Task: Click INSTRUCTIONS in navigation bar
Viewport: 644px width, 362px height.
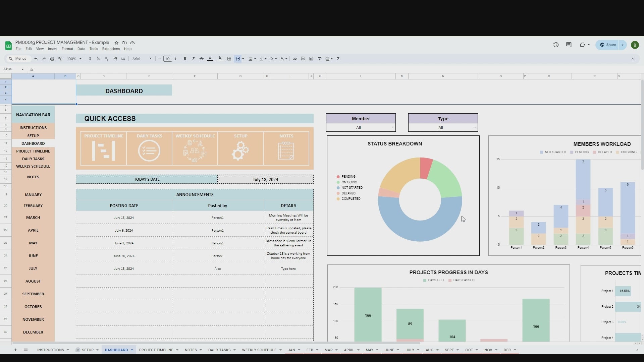Action: click(x=33, y=128)
